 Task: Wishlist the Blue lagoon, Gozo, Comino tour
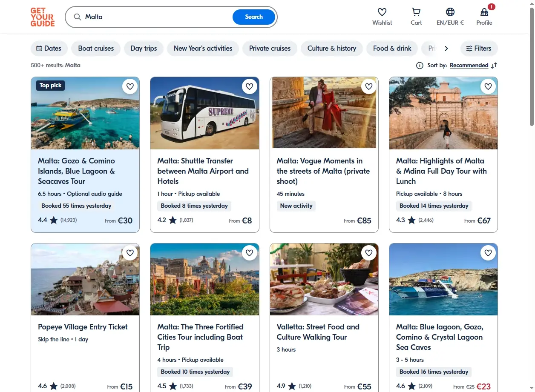tap(488, 253)
